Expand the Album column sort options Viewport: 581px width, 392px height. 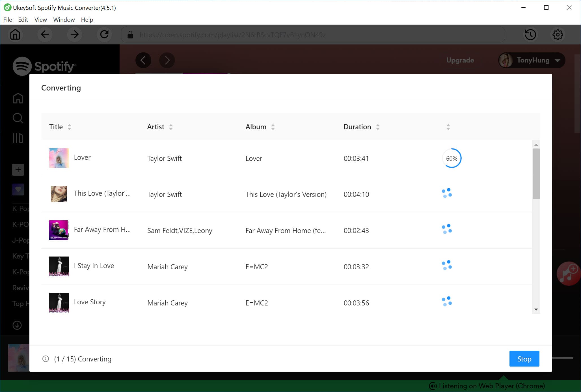tap(273, 127)
